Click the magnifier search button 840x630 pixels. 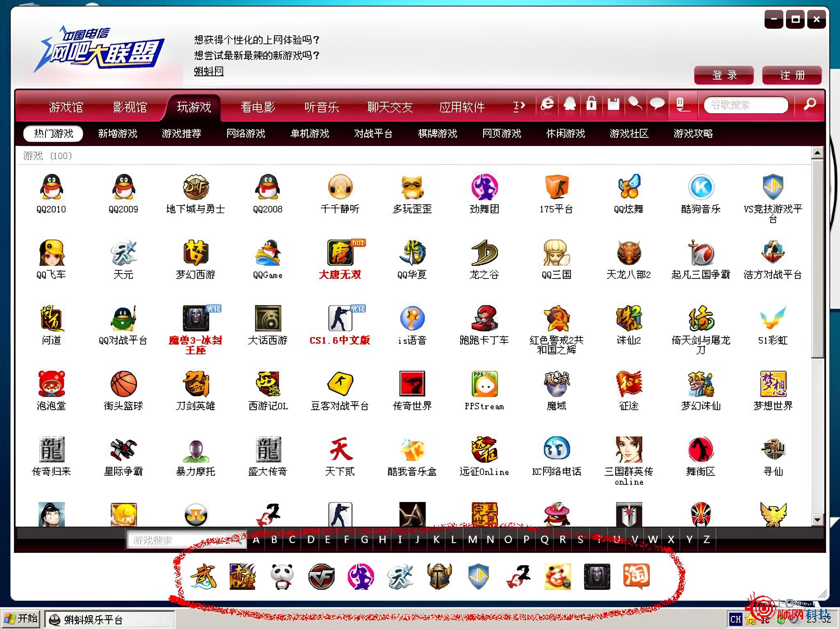(x=810, y=104)
